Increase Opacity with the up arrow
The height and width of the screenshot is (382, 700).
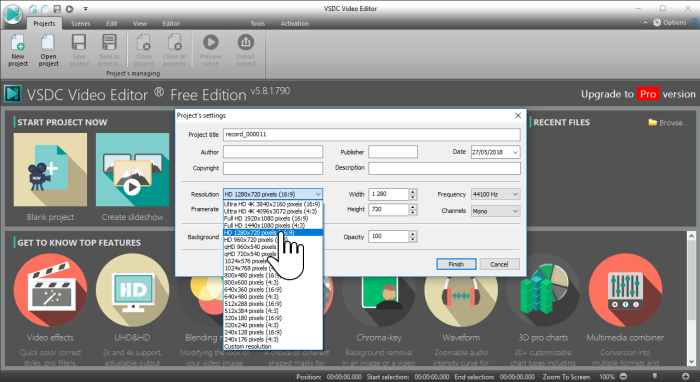coord(413,234)
